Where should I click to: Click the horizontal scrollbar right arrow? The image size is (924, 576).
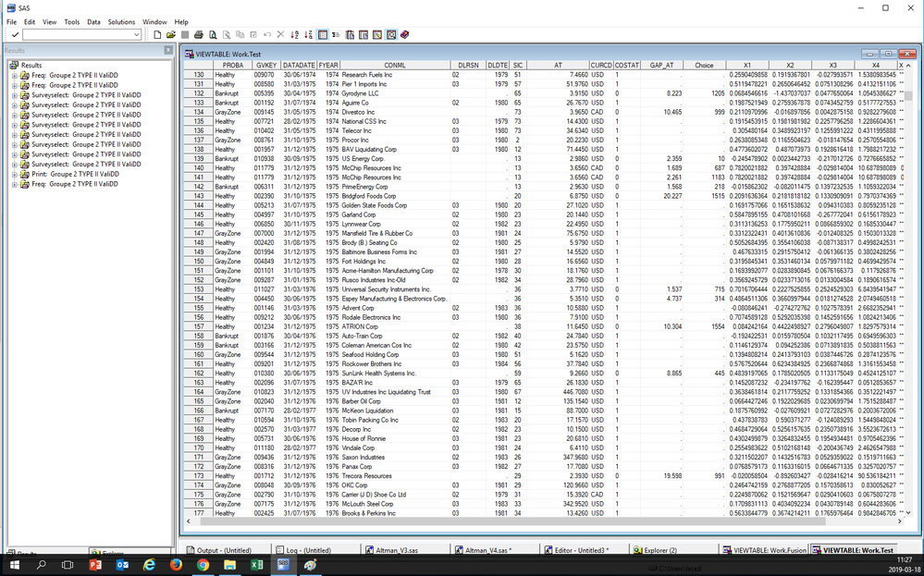coord(900,521)
